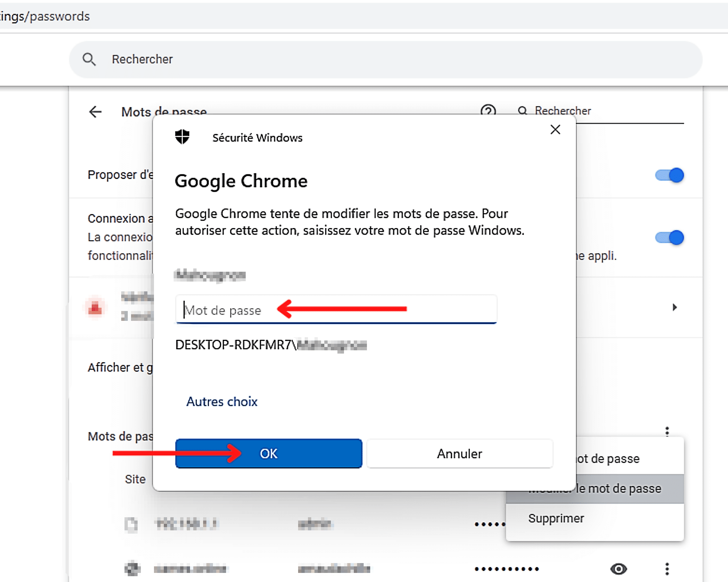Select Supprimer in the context menu
728x582 pixels.
595,518
